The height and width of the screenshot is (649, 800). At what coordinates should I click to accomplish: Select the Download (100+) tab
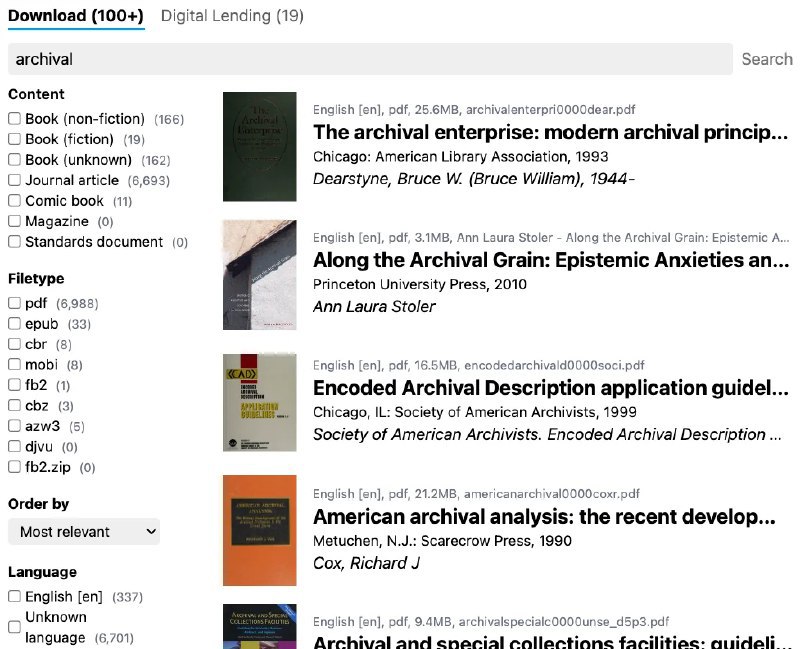(x=76, y=16)
